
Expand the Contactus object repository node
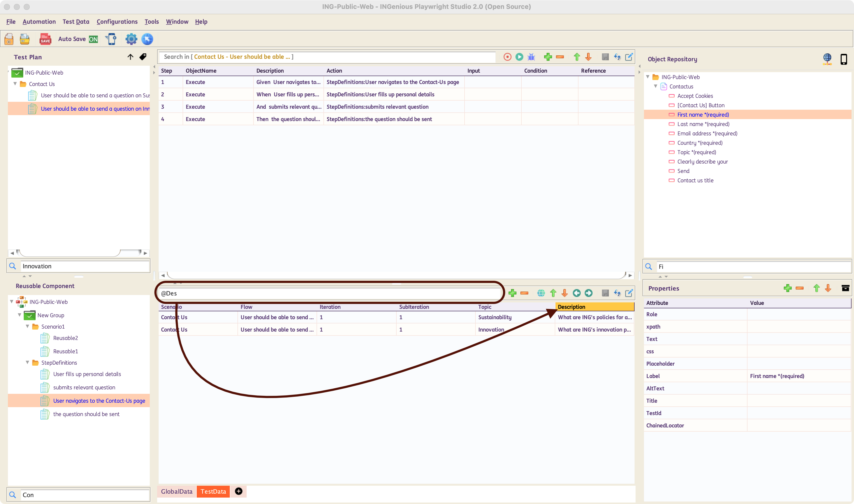point(657,86)
